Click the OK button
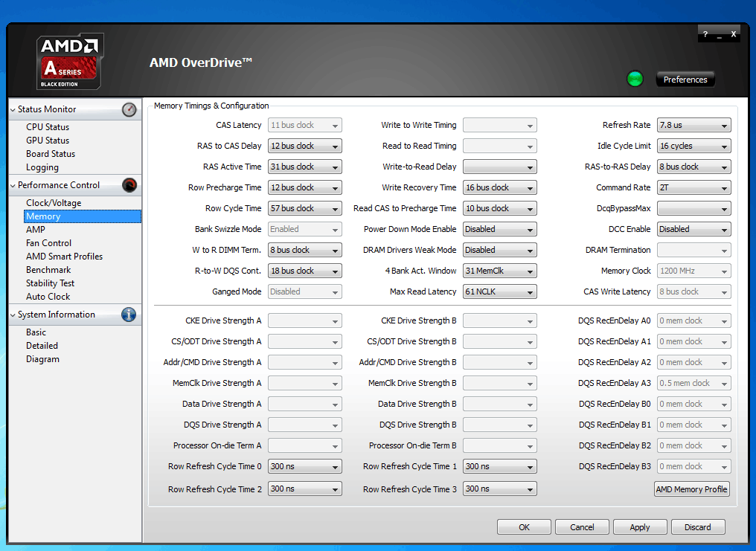The height and width of the screenshot is (551, 756). point(524,527)
